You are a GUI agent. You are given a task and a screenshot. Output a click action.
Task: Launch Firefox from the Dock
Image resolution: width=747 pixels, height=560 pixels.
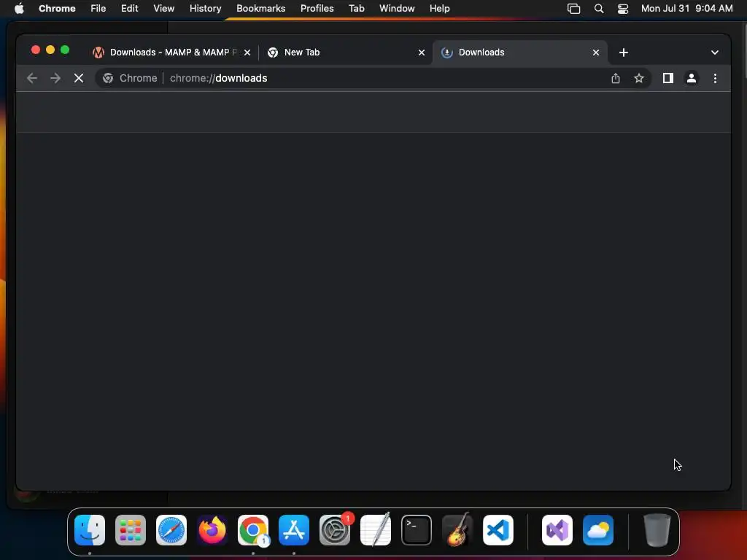212,530
